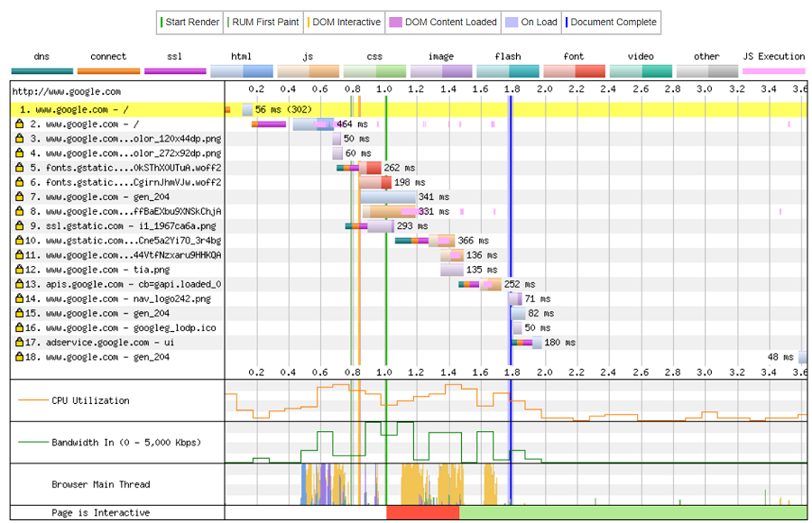Click the Browser Main Thread label
This screenshot has width=812, height=523.
(x=101, y=484)
